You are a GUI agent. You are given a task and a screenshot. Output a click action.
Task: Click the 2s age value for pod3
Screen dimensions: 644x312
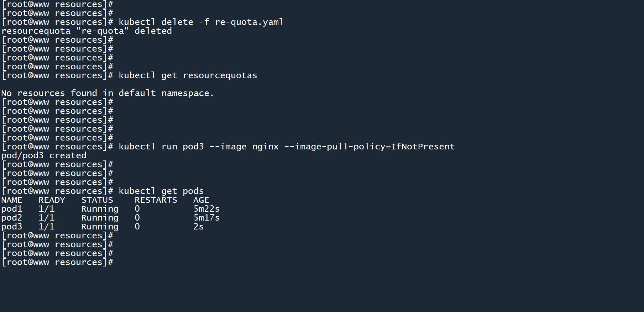pyautogui.click(x=199, y=227)
